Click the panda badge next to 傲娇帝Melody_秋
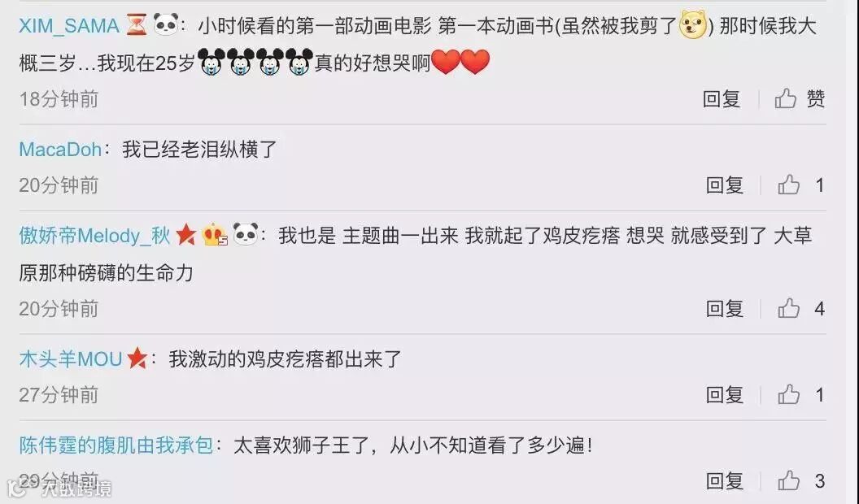Viewport: 859px width, 504px height. pos(246,234)
